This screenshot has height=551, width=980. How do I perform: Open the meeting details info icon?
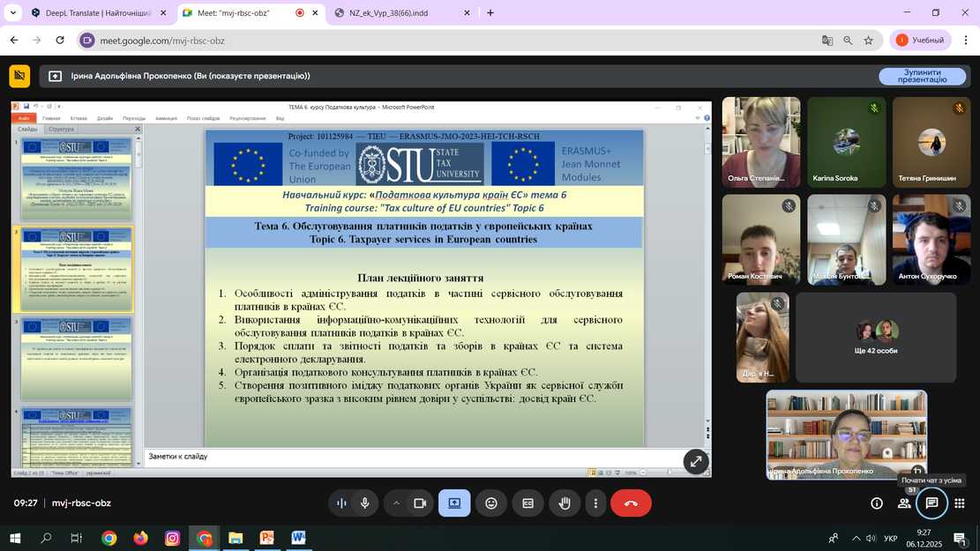point(877,503)
